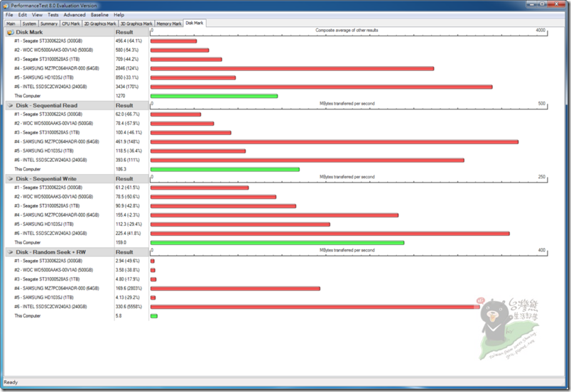Select Sequential Read row #4 SAMSUNG MZ7PC064HADR
Image resolution: width=571 pixels, height=392 pixels.
click(x=56, y=141)
